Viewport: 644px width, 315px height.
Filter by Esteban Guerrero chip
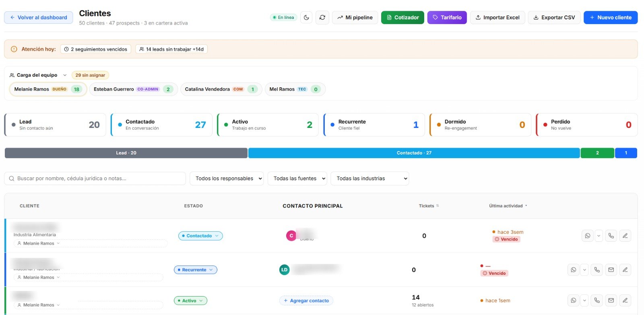coord(133,89)
